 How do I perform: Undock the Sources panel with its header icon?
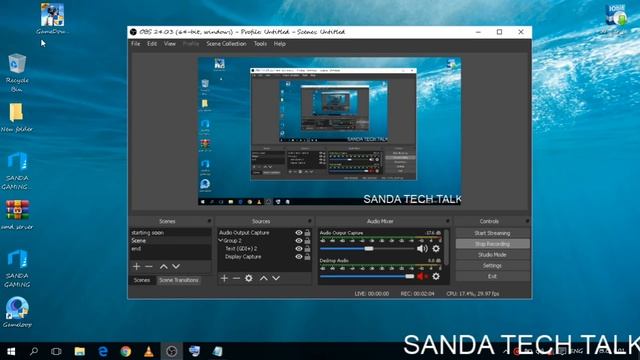[310, 221]
